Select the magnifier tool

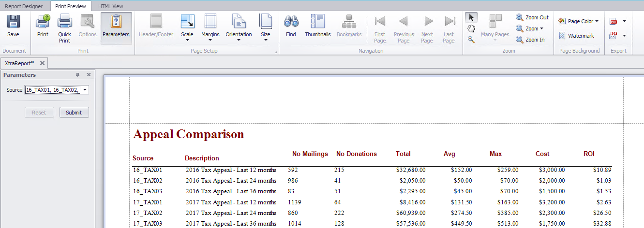pyautogui.click(x=471, y=40)
